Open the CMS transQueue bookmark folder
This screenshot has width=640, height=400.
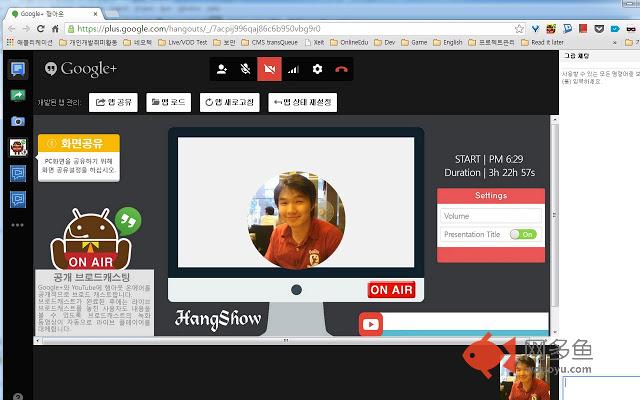coord(270,42)
